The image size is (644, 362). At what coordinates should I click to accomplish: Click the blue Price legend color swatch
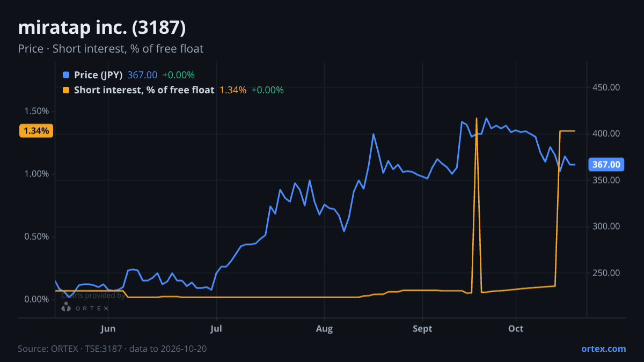pyautogui.click(x=66, y=75)
